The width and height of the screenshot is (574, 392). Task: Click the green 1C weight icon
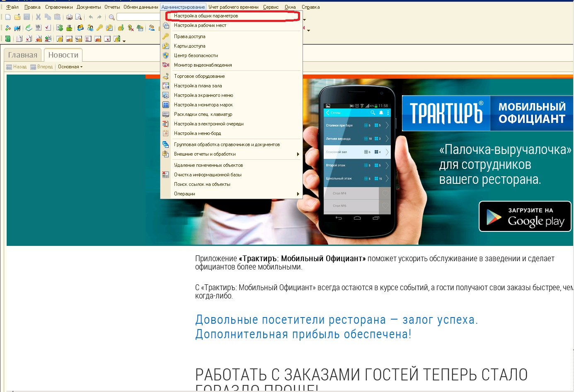[69, 28]
